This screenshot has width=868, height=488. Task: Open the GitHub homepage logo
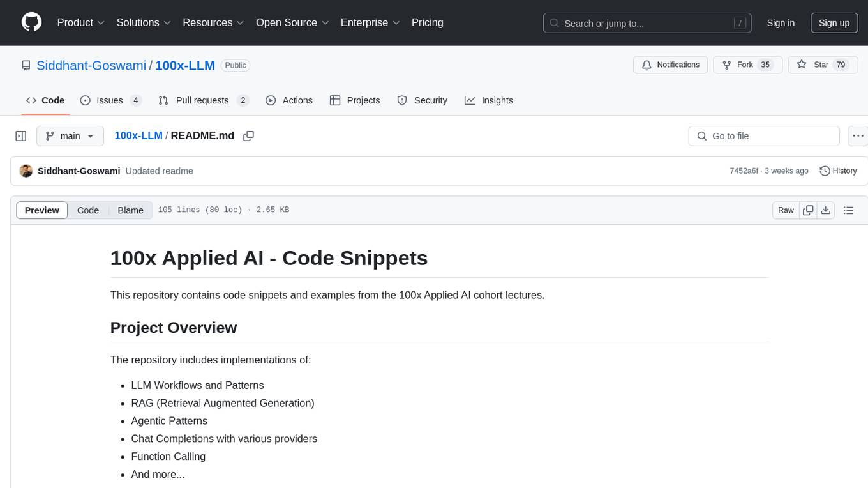pos(31,22)
